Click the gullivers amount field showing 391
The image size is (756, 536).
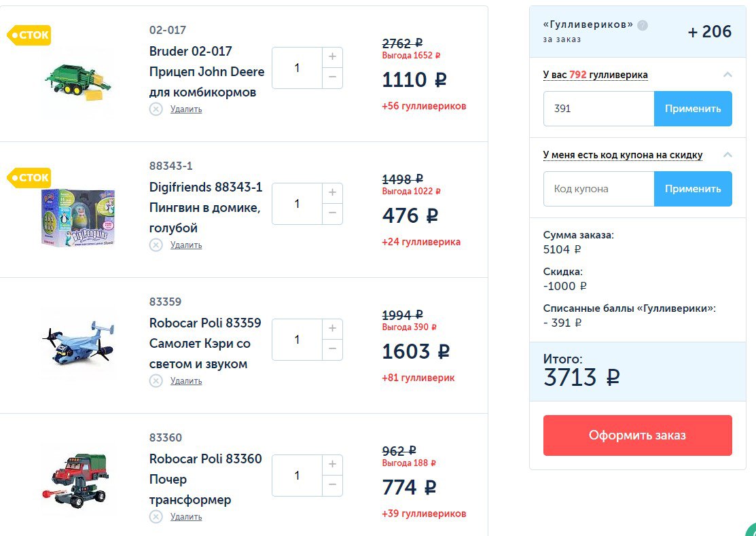[599, 109]
